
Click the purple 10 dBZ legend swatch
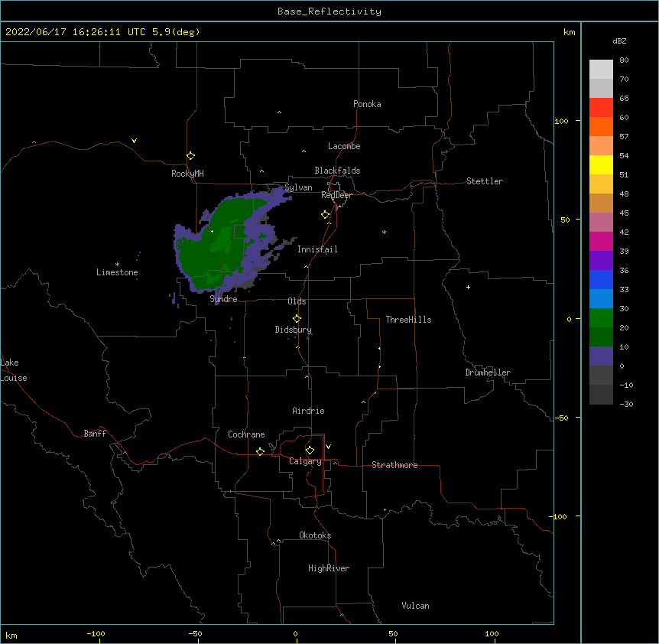[x=601, y=356]
